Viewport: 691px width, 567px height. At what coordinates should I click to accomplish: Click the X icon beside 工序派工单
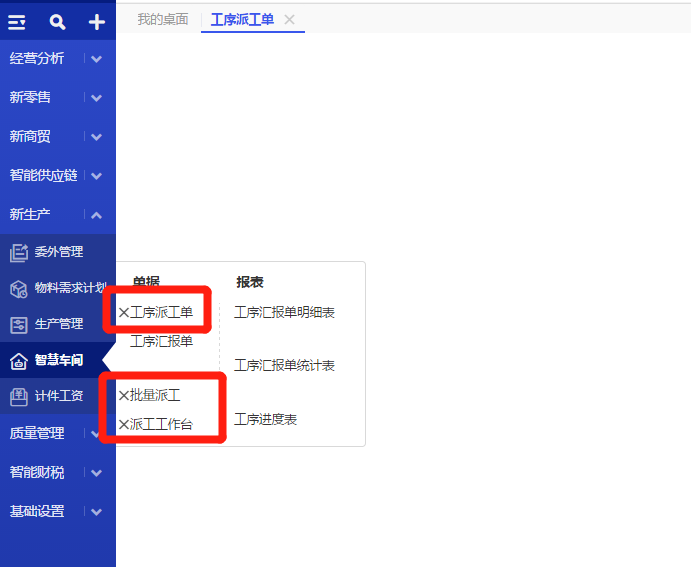tap(124, 313)
